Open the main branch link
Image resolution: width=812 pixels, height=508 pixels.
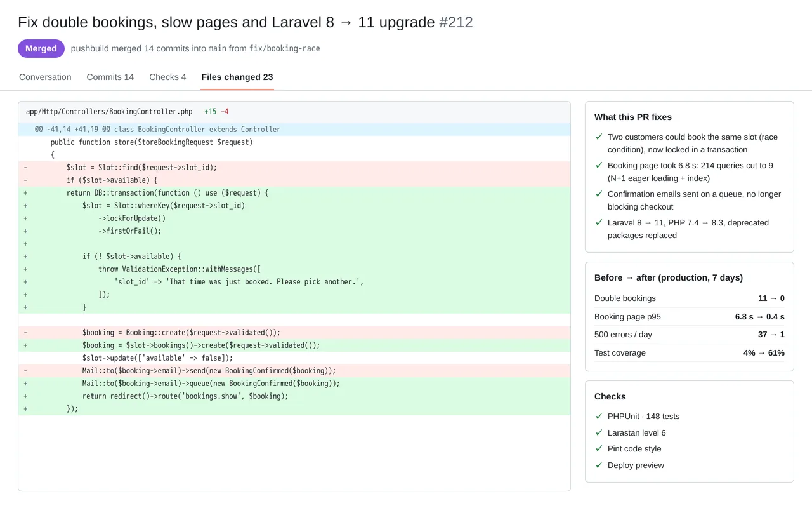[218, 48]
